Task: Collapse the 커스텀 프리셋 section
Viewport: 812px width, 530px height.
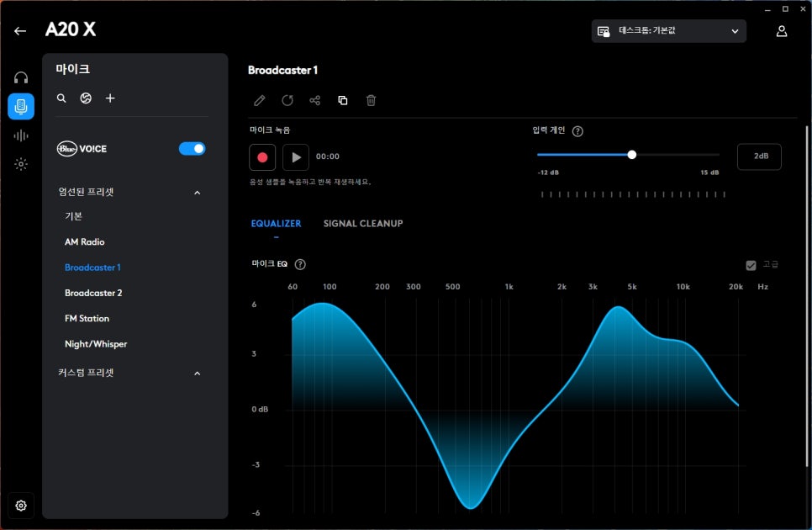Action: [198, 374]
